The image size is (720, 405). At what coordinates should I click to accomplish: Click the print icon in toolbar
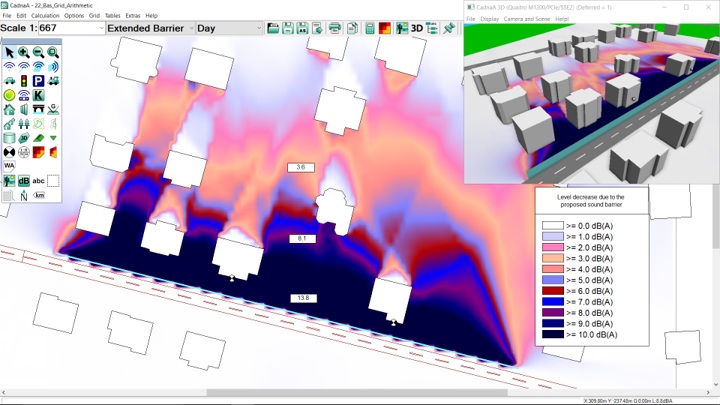335,28
